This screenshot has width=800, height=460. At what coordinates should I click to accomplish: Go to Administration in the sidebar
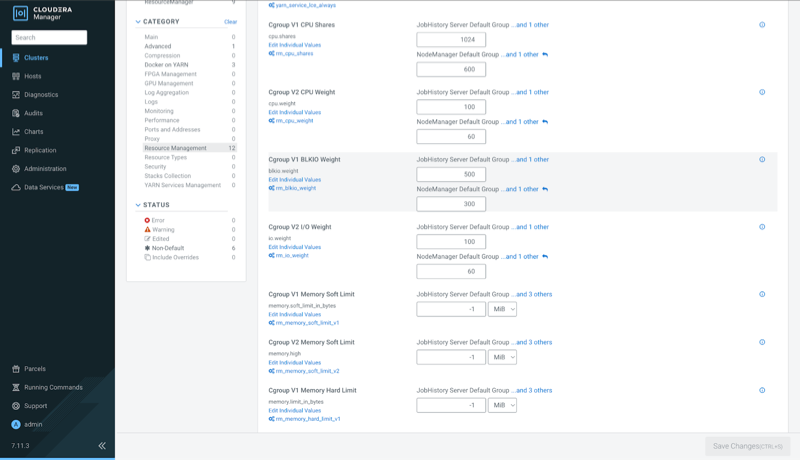tap(45, 169)
